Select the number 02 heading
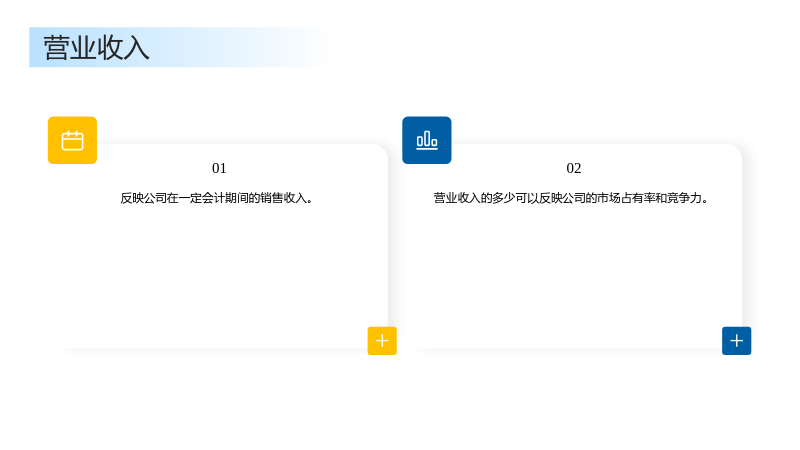The width and height of the screenshot is (800, 450). pos(573,168)
